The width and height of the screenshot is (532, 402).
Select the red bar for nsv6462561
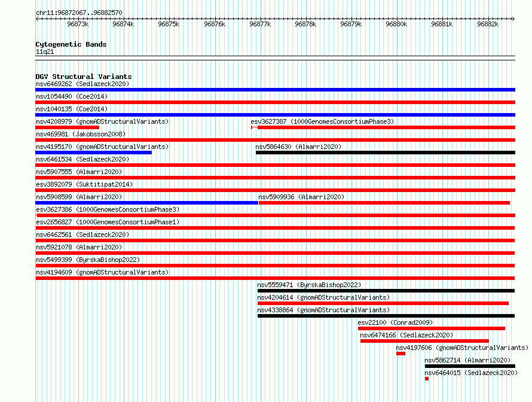click(275, 240)
